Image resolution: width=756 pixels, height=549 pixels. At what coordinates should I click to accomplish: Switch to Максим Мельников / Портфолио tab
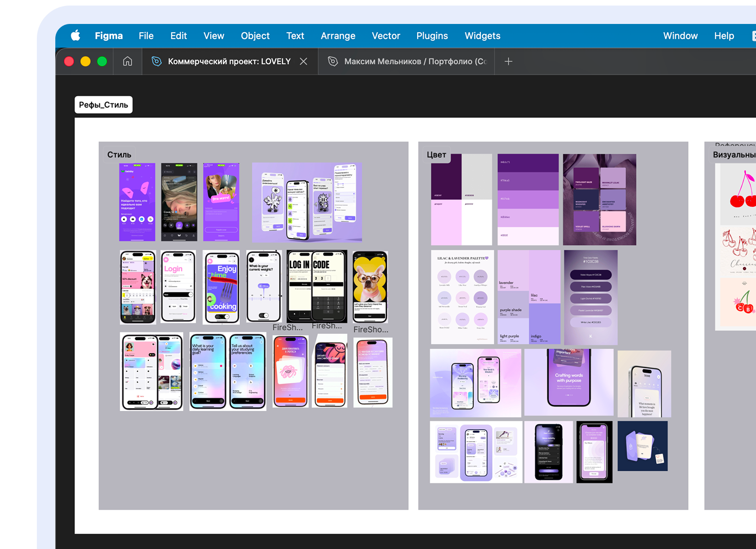(x=415, y=61)
